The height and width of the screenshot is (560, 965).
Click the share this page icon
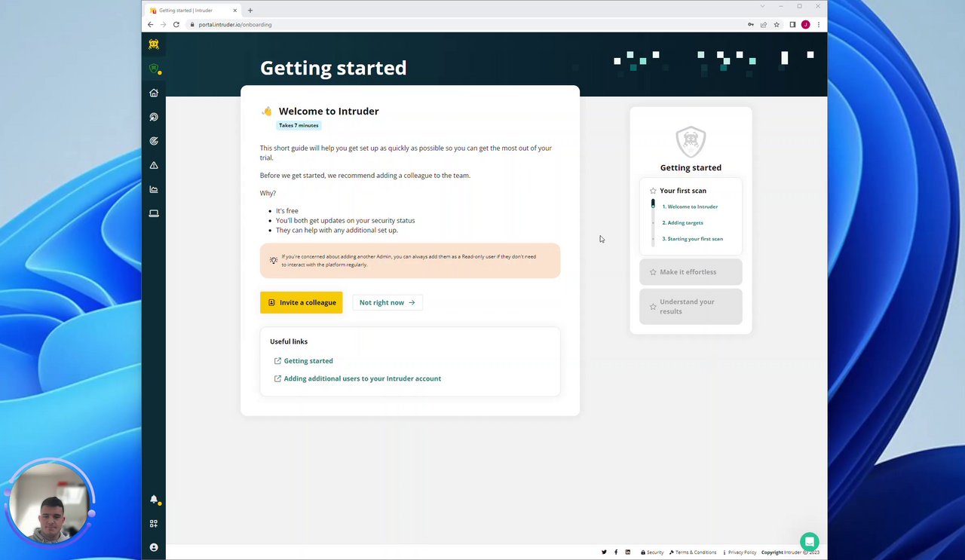(x=763, y=24)
